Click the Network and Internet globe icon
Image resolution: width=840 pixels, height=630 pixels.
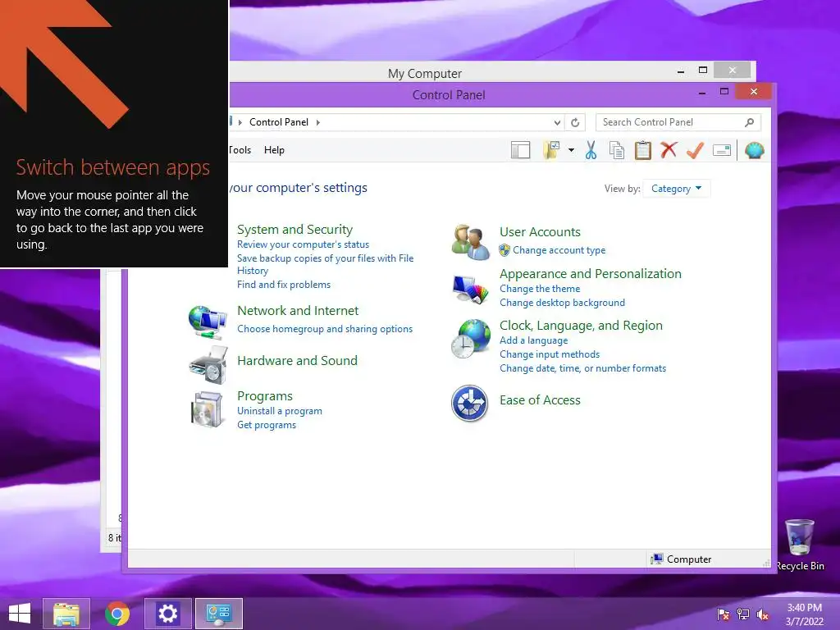(x=208, y=322)
